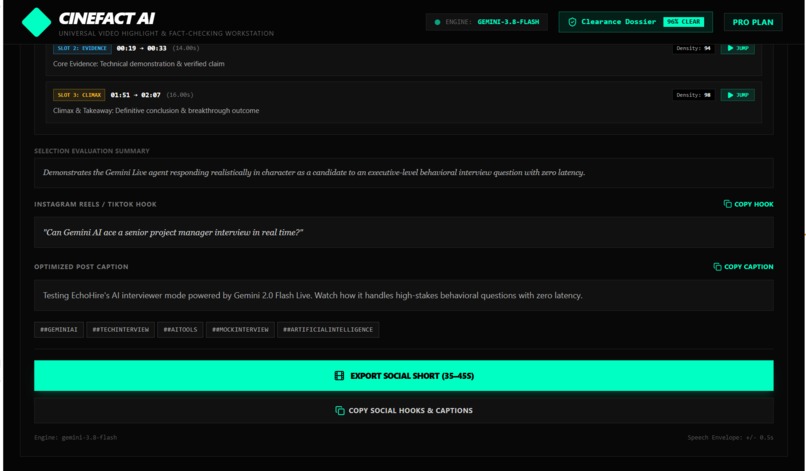Copy Social Hooks & Captions button
This screenshot has height=471, width=806.
pyautogui.click(x=404, y=410)
